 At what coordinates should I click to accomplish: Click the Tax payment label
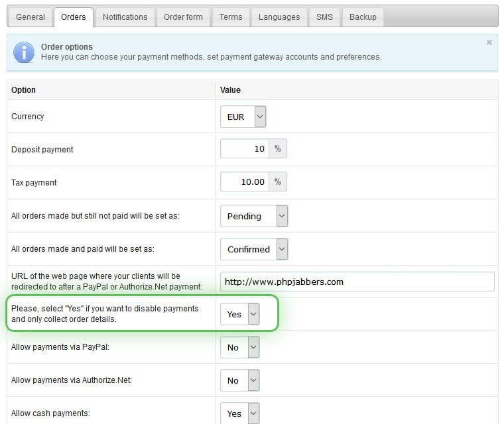pyautogui.click(x=34, y=182)
